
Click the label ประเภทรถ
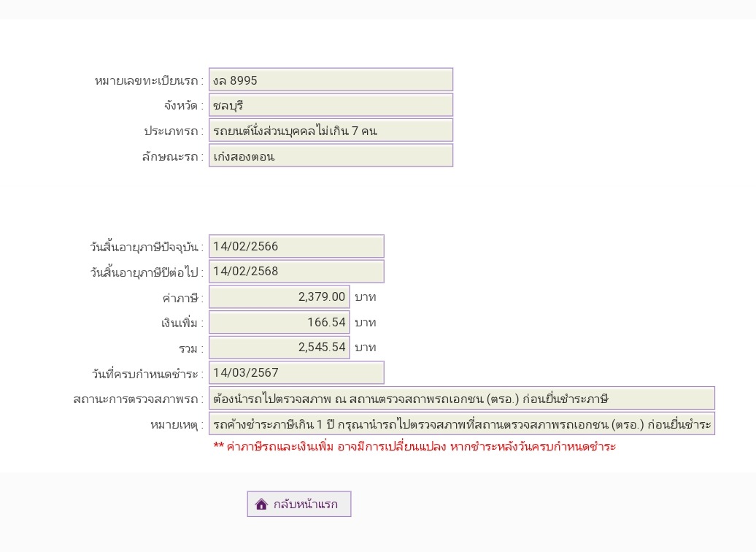tap(174, 131)
